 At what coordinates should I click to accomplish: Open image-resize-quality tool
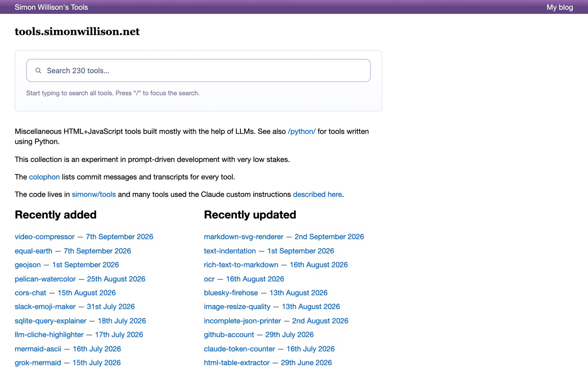pyautogui.click(x=237, y=307)
